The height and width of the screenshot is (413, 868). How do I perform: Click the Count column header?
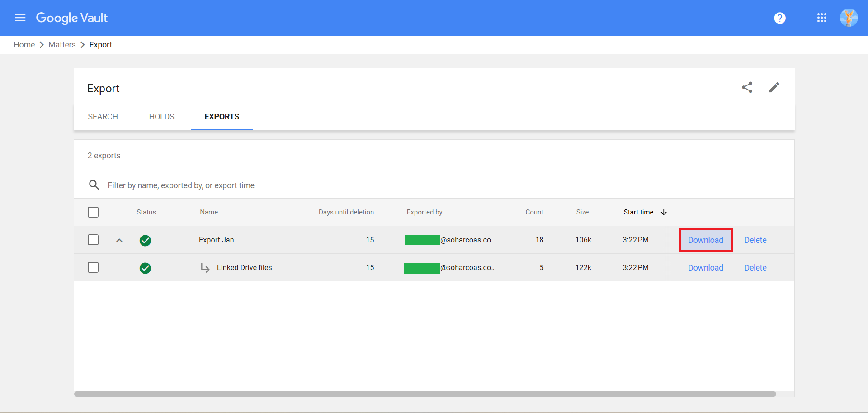coord(534,212)
